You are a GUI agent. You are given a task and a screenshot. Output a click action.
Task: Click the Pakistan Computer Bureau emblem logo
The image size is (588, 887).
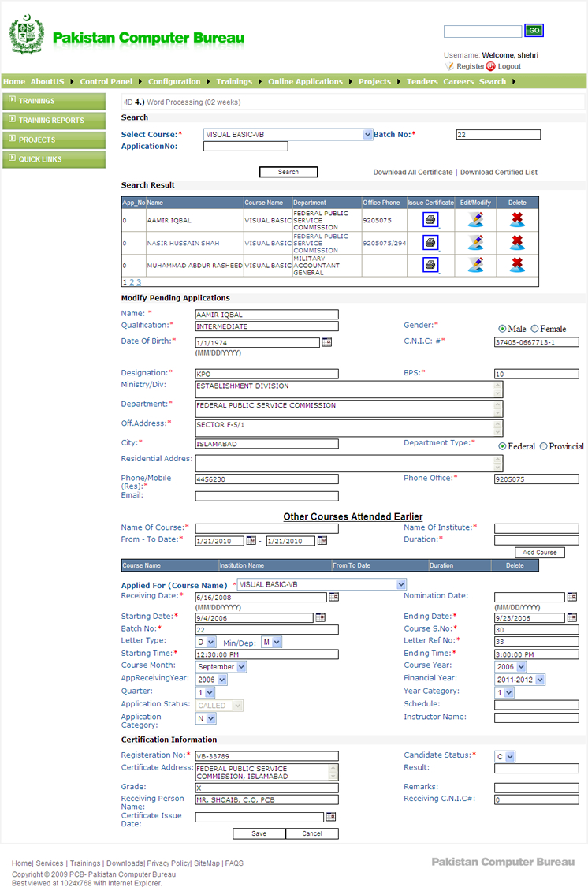pos(27,34)
